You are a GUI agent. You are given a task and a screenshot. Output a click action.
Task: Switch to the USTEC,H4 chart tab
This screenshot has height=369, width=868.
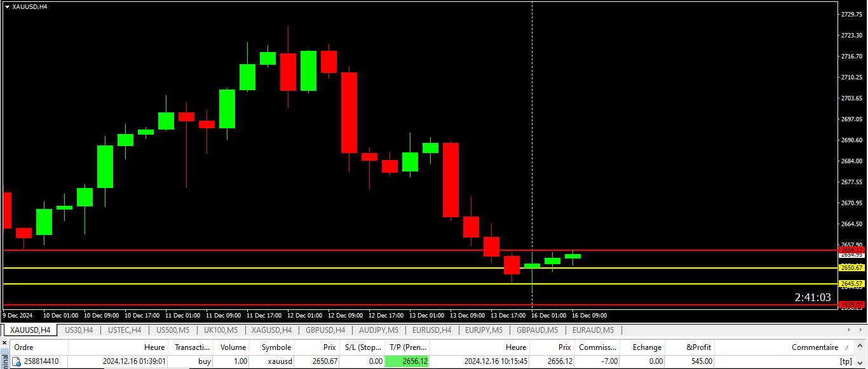pos(124,330)
